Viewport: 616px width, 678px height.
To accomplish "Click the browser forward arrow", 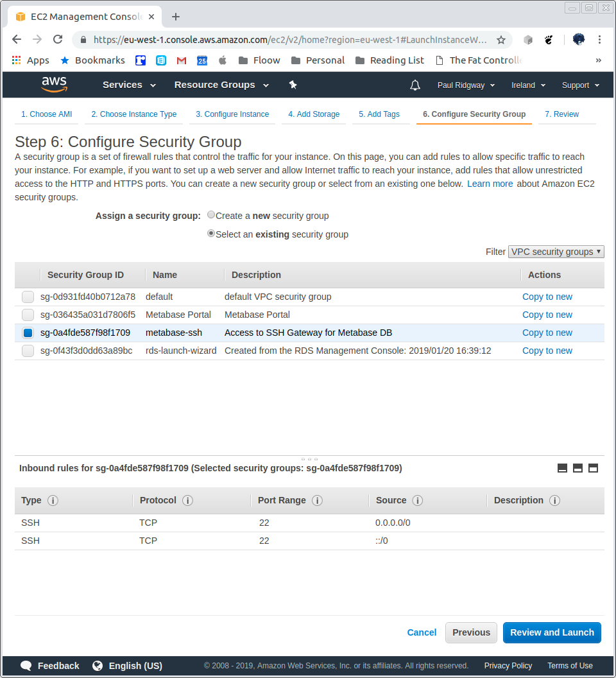I will [37, 40].
